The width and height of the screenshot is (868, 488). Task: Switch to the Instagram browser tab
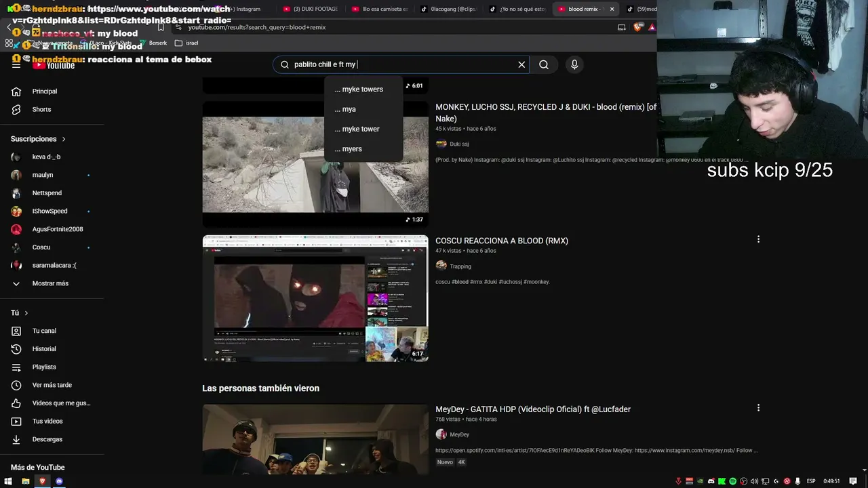tap(245, 9)
